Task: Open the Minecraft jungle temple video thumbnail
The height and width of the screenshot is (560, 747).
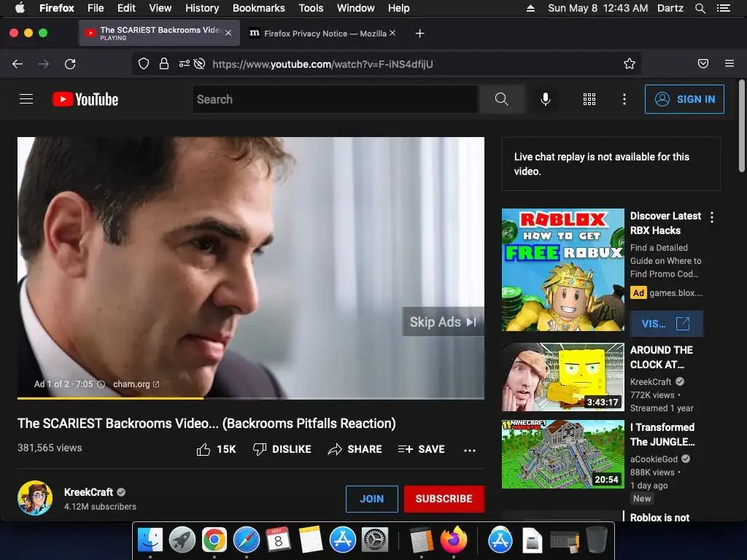Action: 562,454
